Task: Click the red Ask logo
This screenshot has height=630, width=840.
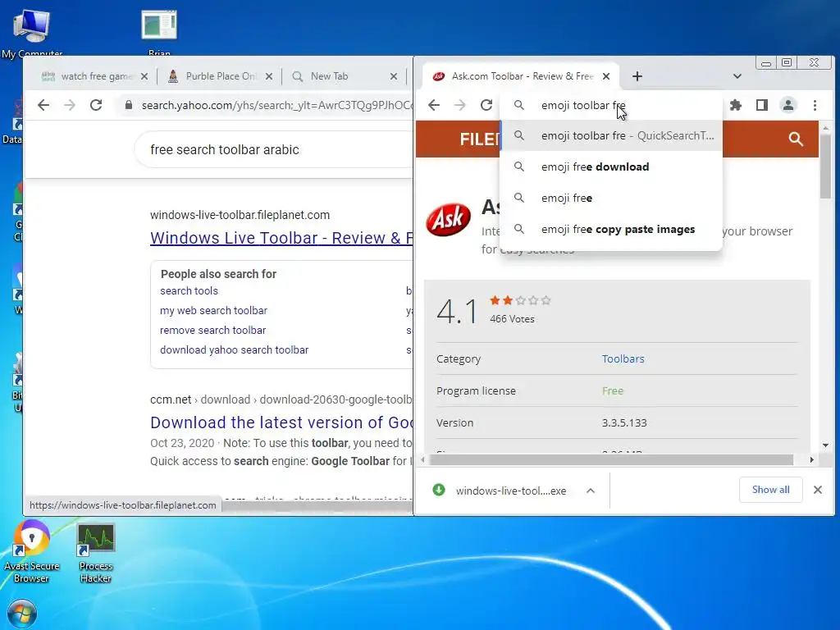Action: click(449, 219)
